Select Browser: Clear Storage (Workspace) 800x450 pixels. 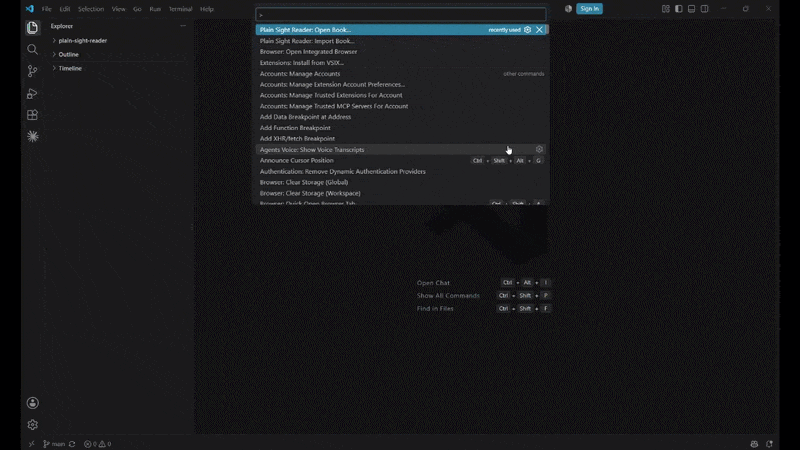coord(402,193)
